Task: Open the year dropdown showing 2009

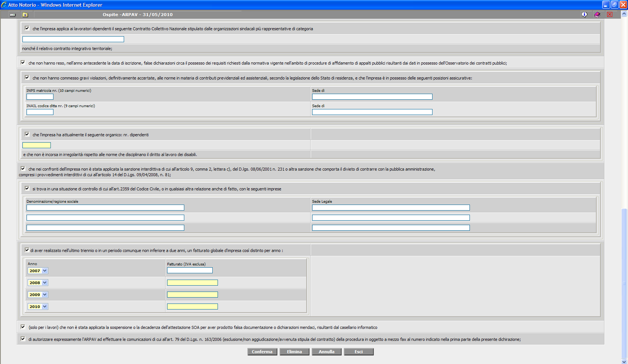Action: coord(38,295)
